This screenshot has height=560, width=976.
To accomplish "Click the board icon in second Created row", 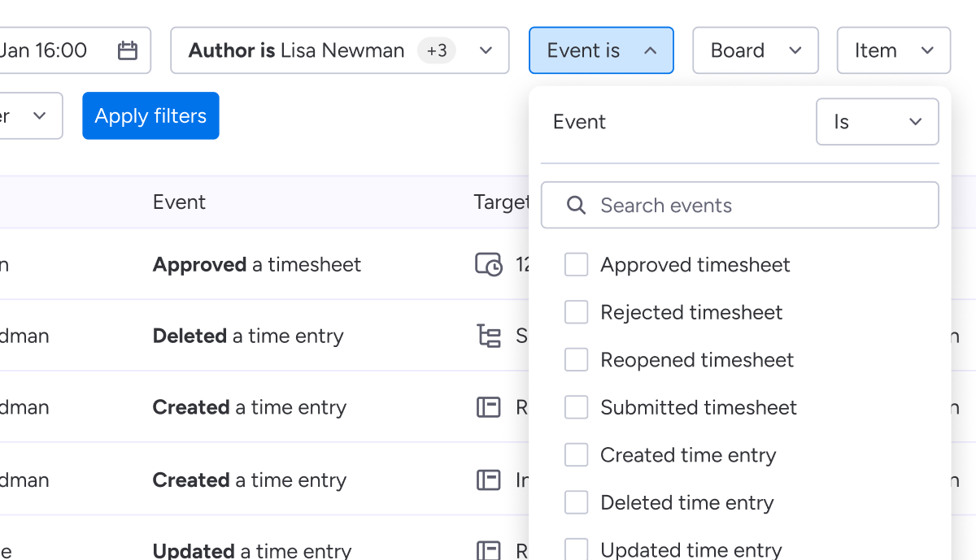I will coord(488,480).
